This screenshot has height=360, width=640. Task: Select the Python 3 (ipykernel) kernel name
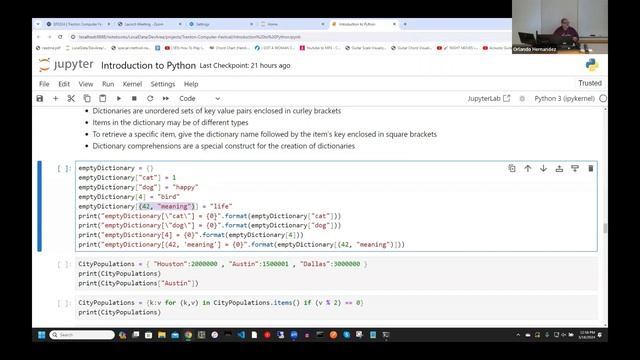pos(564,98)
